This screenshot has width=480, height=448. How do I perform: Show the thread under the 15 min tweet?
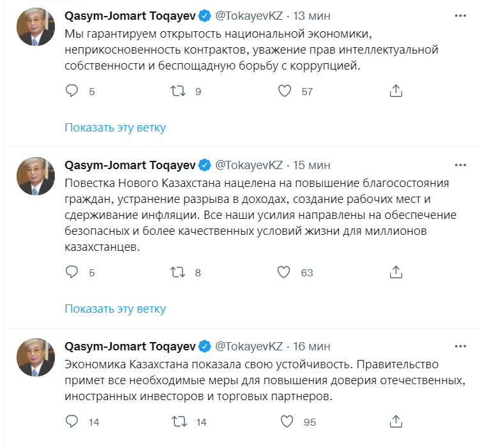tap(115, 309)
